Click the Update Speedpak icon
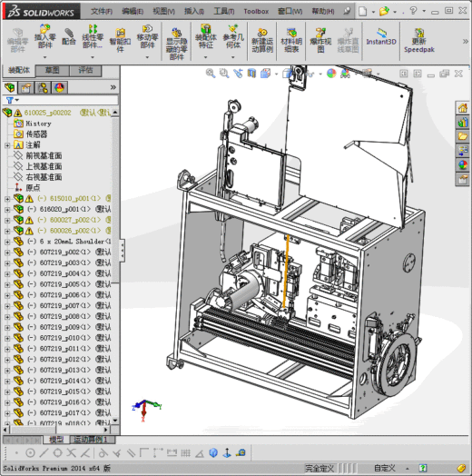This screenshot has width=472, height=476. click(x=419, y=40)
